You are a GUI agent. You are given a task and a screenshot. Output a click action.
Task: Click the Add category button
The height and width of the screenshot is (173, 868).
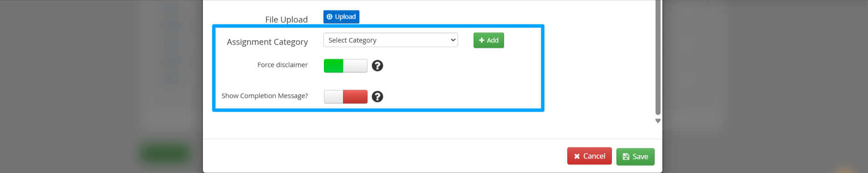[x=489, y=40]
